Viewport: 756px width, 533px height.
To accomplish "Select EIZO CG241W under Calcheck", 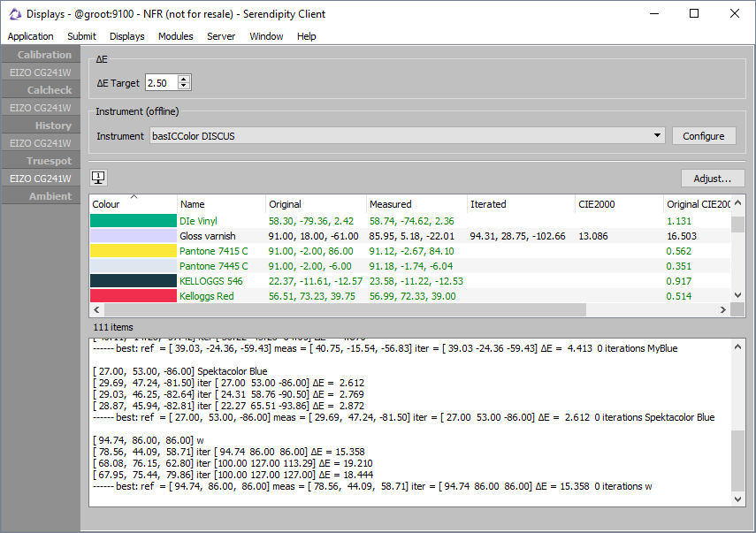I will (41, 108).
